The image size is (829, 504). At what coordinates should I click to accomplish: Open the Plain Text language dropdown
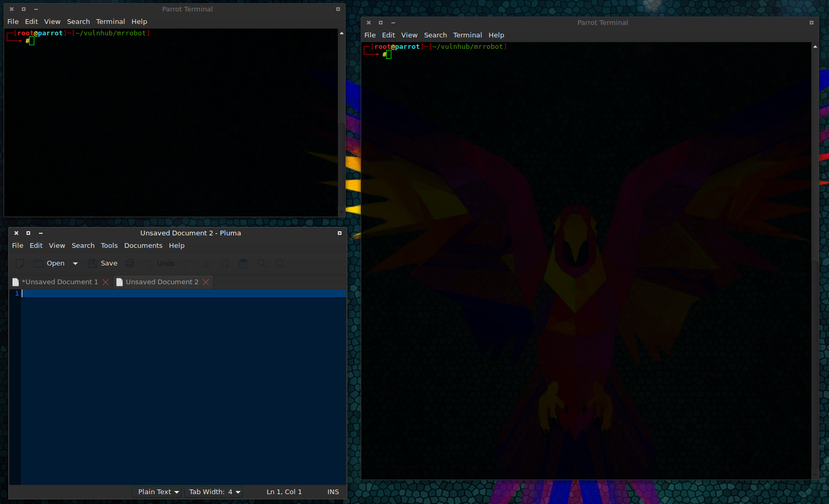pos(158,492)
